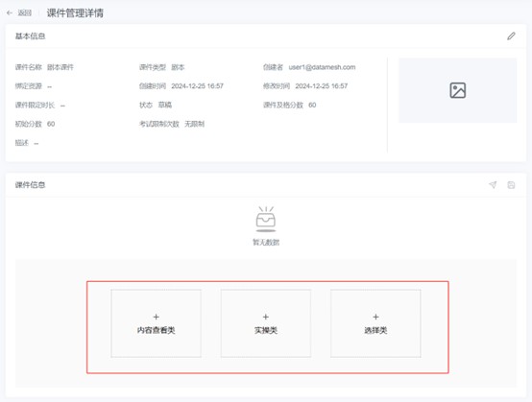Save courseware with the floppy disk icon
The image size is (532, 402).
point(511,185)
